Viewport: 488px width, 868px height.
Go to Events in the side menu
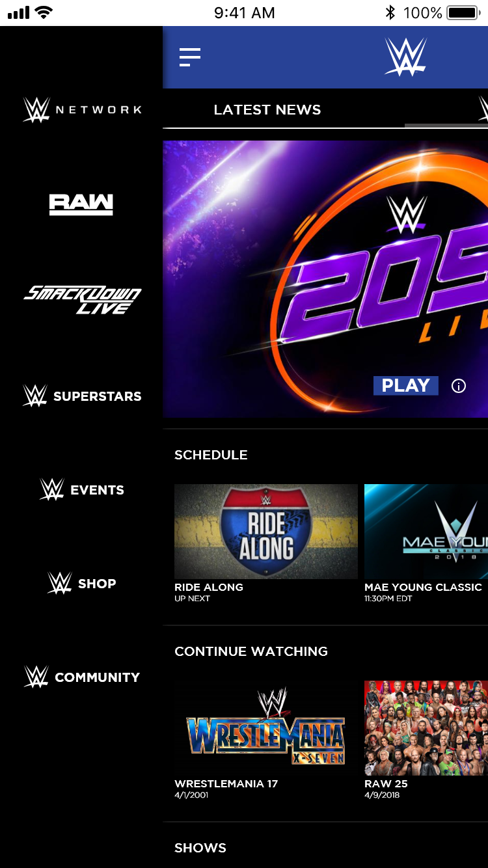[82, 489]
